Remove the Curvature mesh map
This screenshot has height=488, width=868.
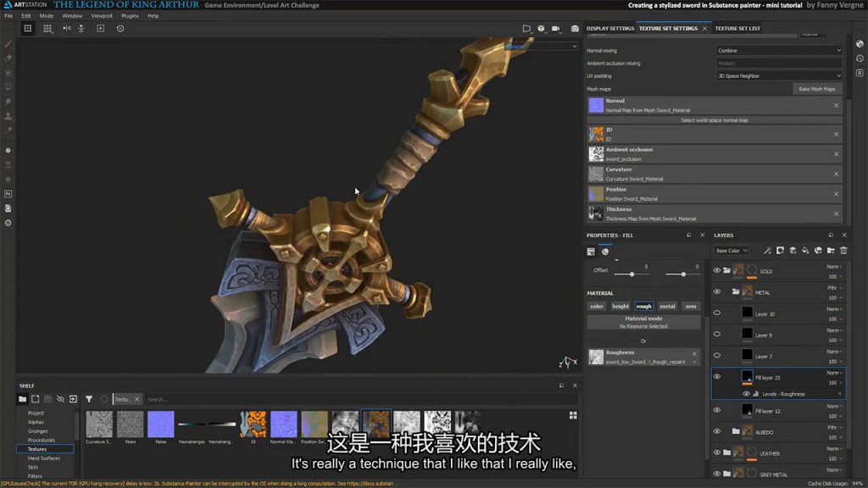tap(836, 174)
